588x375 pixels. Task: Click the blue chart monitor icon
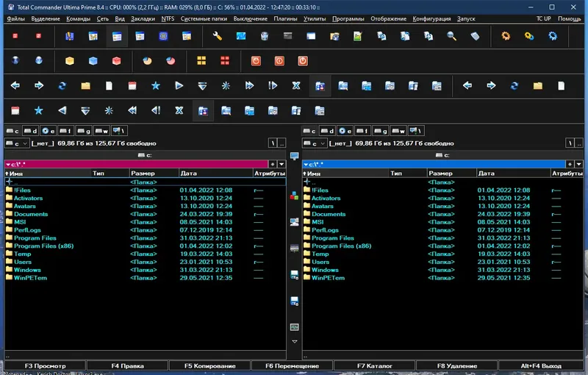coord(241,36)
